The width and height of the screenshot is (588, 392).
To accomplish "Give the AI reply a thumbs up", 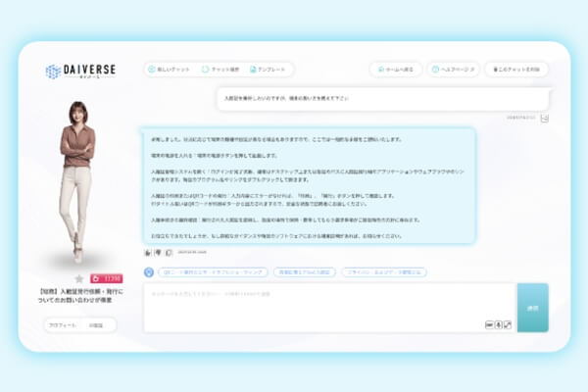I will 148,253.
